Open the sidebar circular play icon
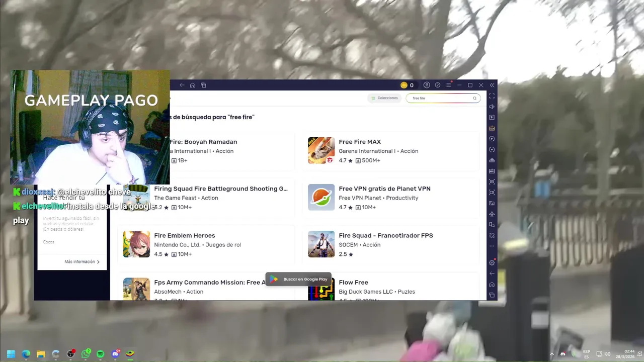Image resolution: width=644 pixels, height=362 pixels. [x=492, y=139]
